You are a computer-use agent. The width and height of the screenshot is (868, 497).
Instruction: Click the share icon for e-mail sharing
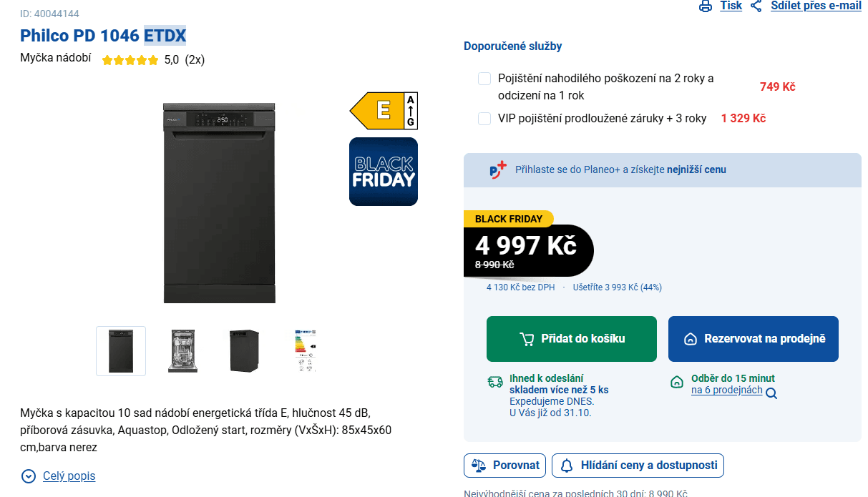pyautogui.click(x=756, y=6)
